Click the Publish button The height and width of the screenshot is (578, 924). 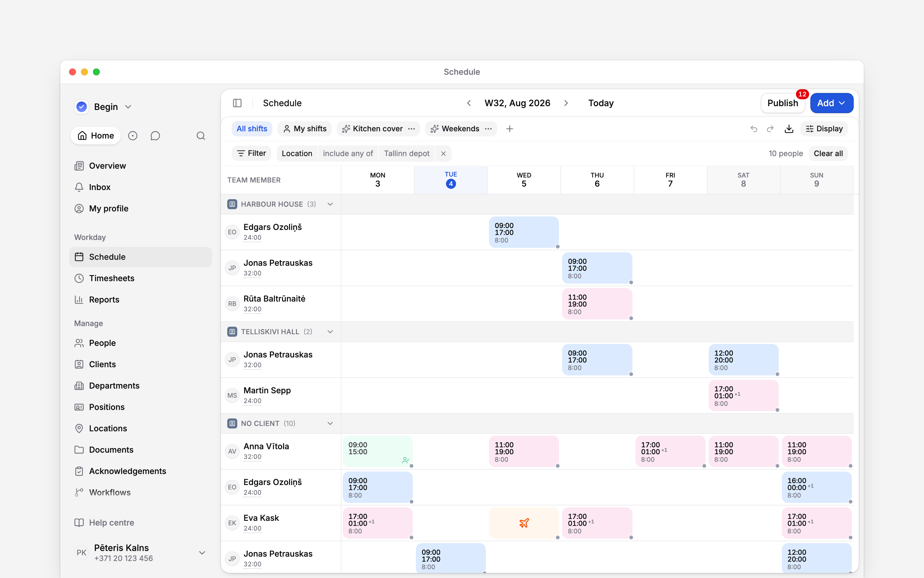pyautogui.click(x=783, y=103)
